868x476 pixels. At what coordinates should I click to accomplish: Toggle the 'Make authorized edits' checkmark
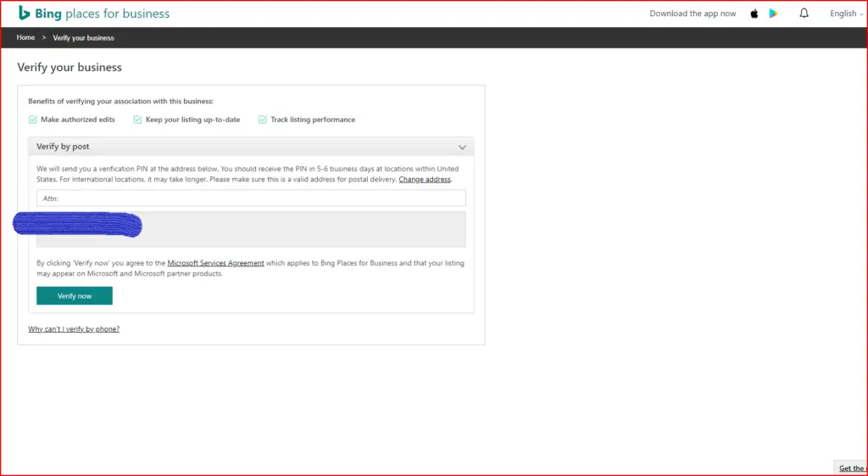[33, 119]
